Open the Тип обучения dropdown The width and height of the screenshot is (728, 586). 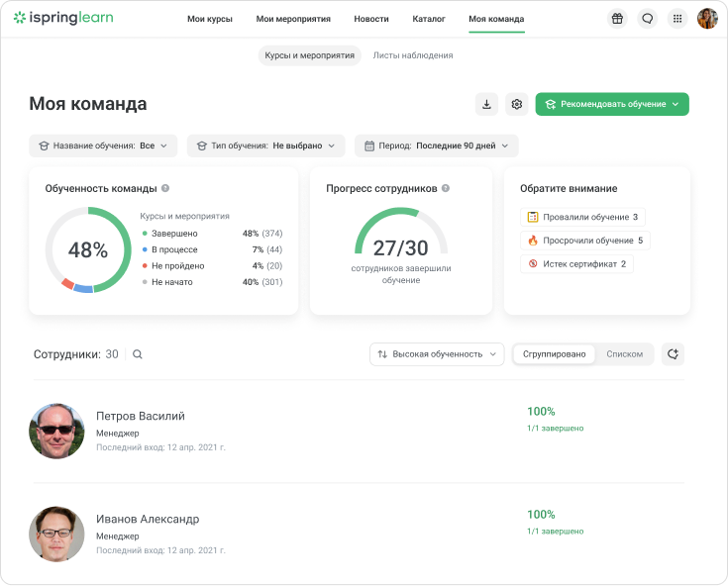click(265, 146)
